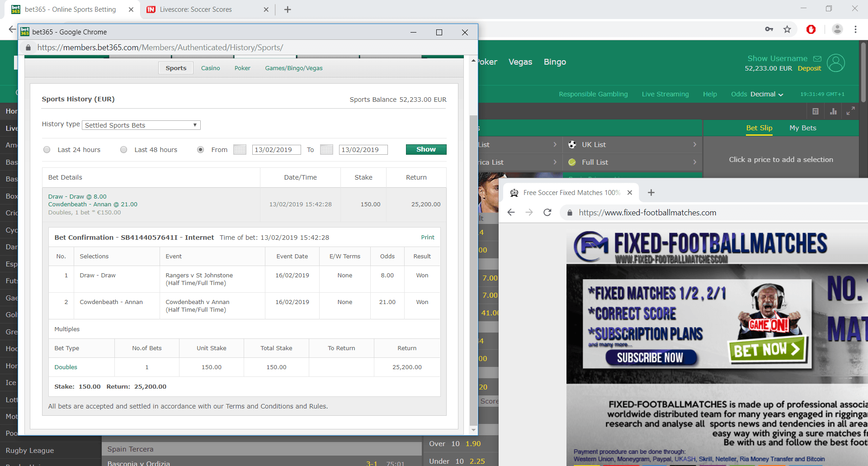The image size is (868, 466).
Task: Open the My Bets tab
Action: pos(803,128)
